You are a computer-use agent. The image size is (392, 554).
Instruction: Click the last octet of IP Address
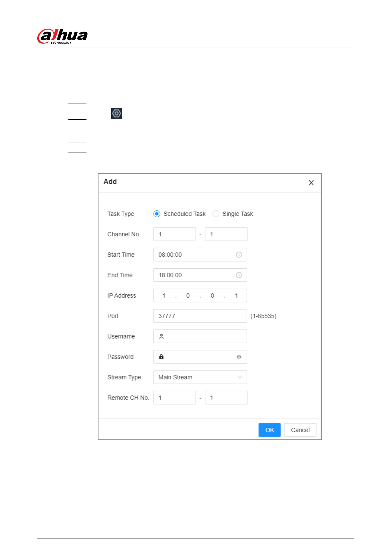coord(236,295)
